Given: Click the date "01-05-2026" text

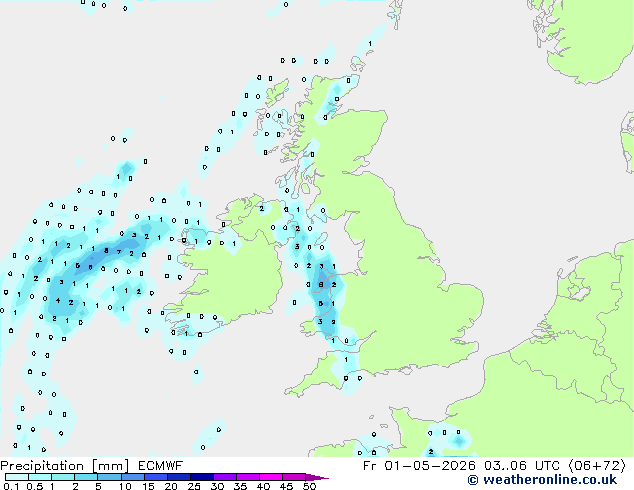Looking at the screenshot, I should pos(429,466).
